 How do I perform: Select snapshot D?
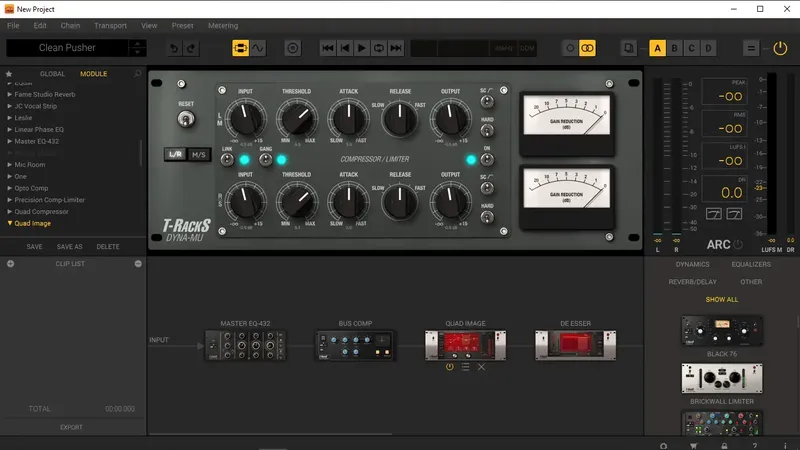click(x=708, y=48)
